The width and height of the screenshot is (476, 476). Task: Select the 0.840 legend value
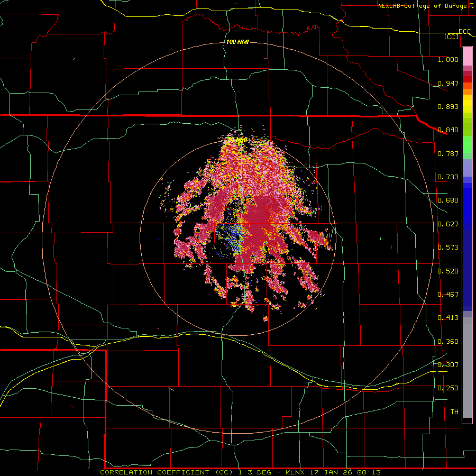[x=448, y=130]
